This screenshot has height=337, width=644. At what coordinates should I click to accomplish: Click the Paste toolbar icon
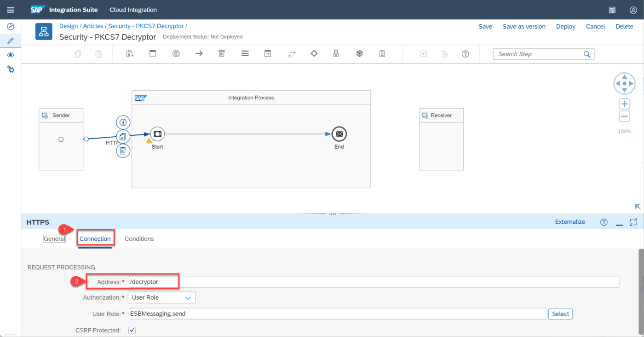(x=99, y=54)
